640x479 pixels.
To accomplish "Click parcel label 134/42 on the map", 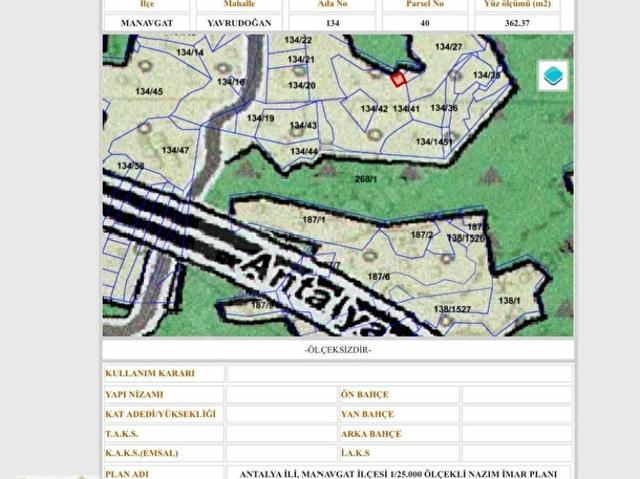I will click(374, 109).
